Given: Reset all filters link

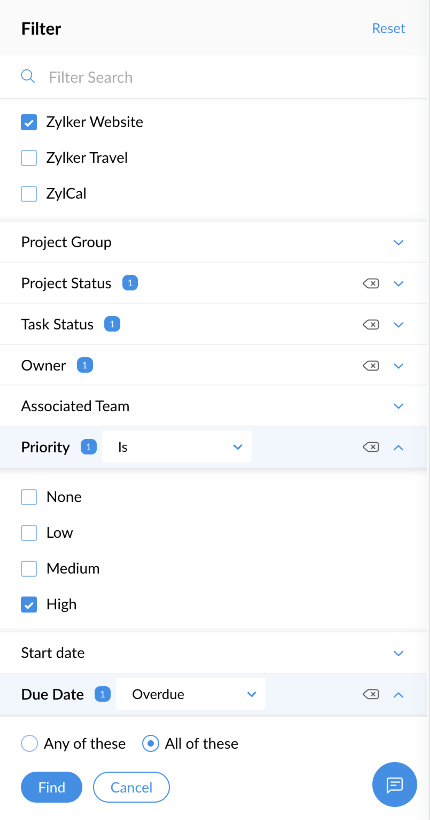Looking at the screenshot, I should tap(389, 28).
